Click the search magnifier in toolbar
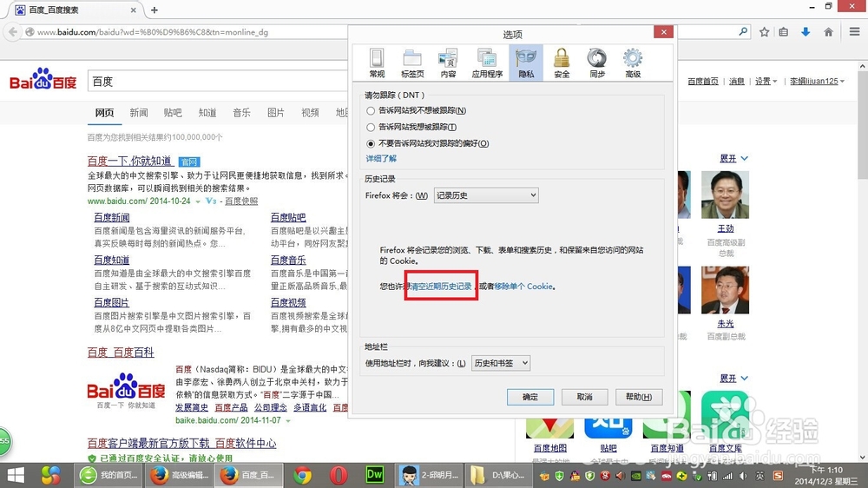 click(x=743, y=32)
